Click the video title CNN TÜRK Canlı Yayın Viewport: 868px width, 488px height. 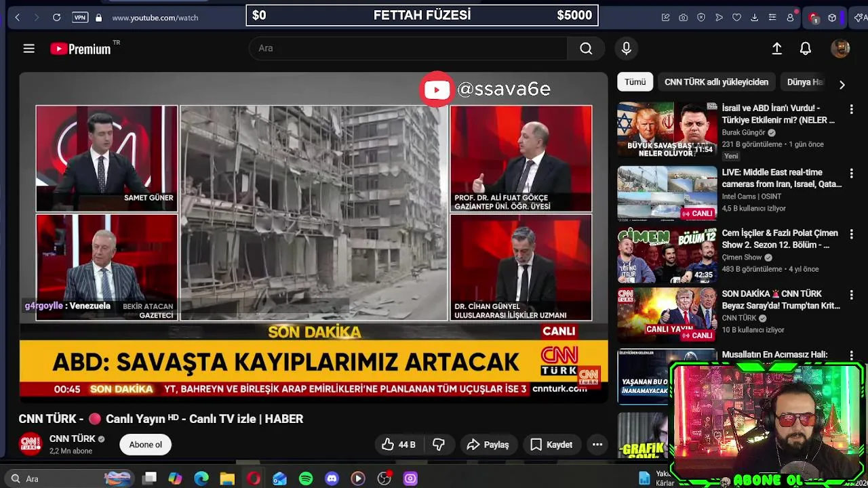pyautogui.click(x=161, y=419)
